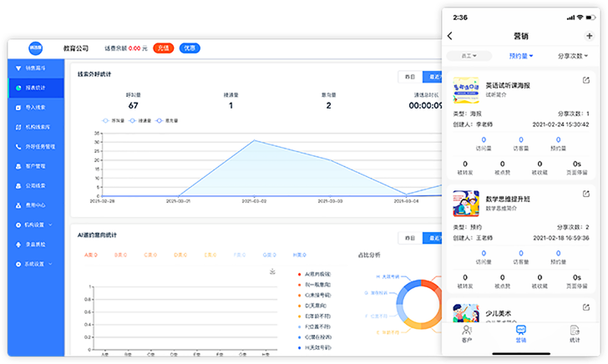
Task: Open the 英语试听课海报 card title
Action: tap(508, 85)
